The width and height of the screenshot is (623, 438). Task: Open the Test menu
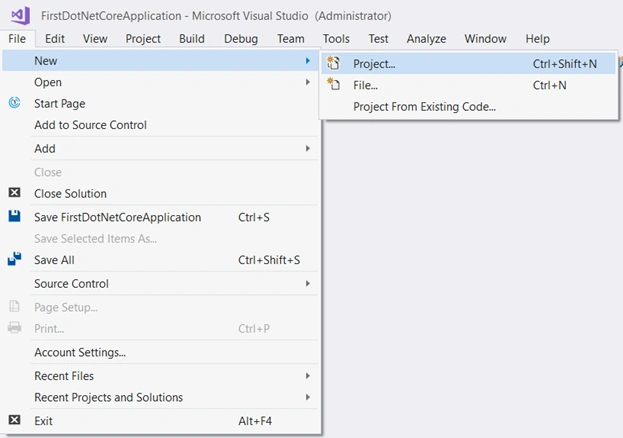[x=378, y=39]
